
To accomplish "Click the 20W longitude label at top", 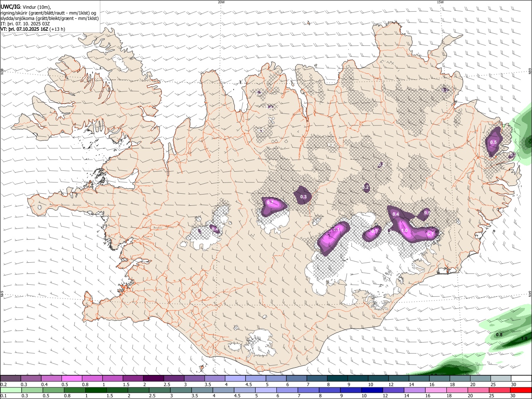I will [221, 2].
